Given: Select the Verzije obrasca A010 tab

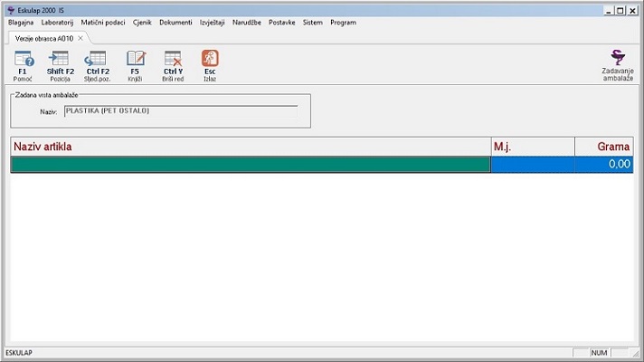Looking at the screenshot, I should pos(44,39).
